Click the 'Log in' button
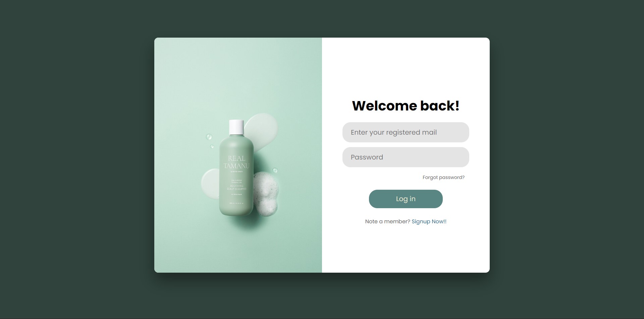644x319 pixels. point(406,199)
